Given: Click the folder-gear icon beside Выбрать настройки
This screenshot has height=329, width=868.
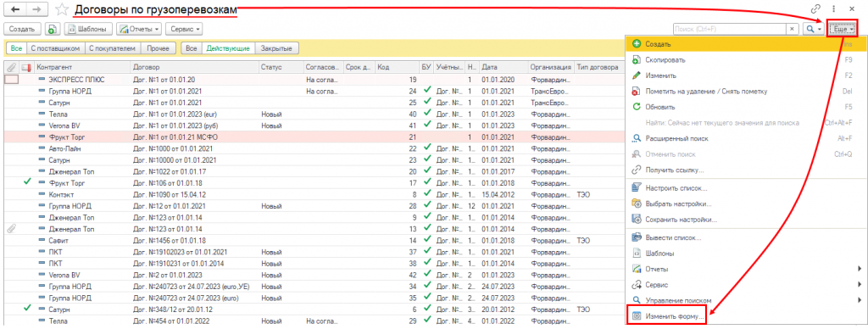Looking at the screenshot, I should 637,204.
